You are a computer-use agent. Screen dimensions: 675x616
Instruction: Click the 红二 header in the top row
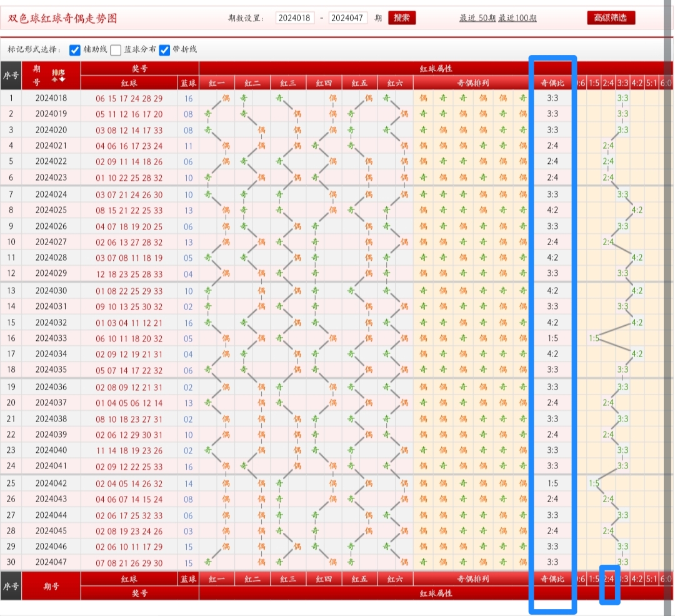click(252, 83)
